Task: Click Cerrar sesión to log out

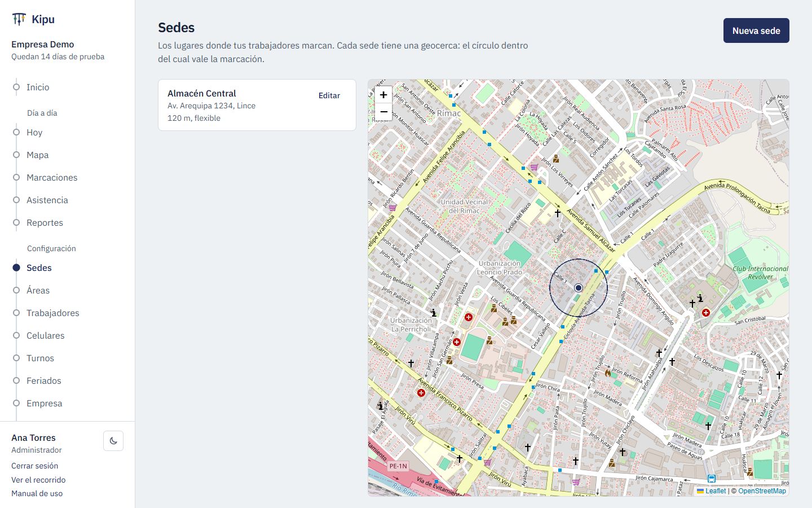Action: coord(34,466)
